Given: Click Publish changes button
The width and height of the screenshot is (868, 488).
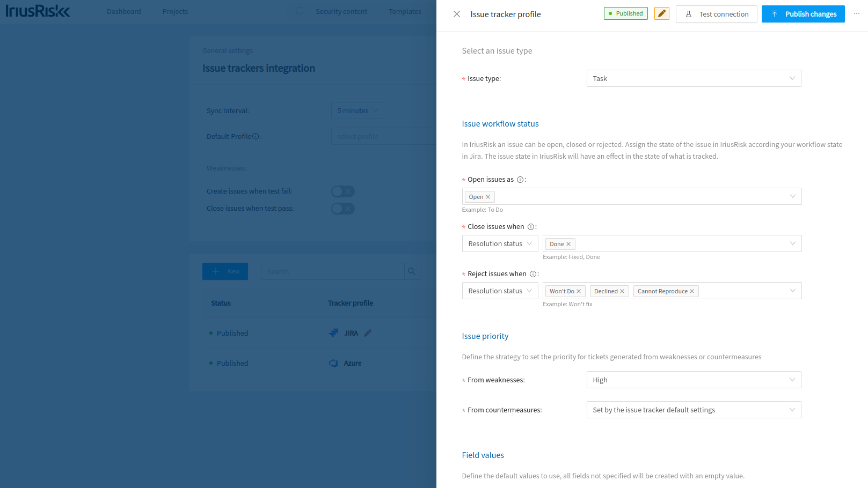Looking at the screenshot, I should [803, 14].
